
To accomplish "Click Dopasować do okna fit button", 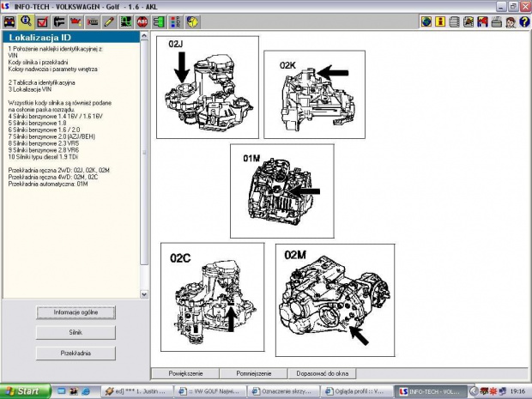I will [323, 373].
